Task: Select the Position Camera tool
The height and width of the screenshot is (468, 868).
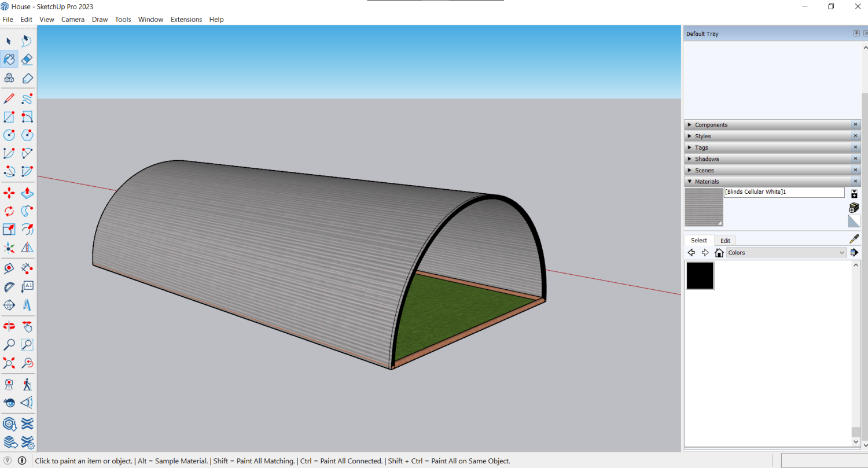Action: click(9, 384)
